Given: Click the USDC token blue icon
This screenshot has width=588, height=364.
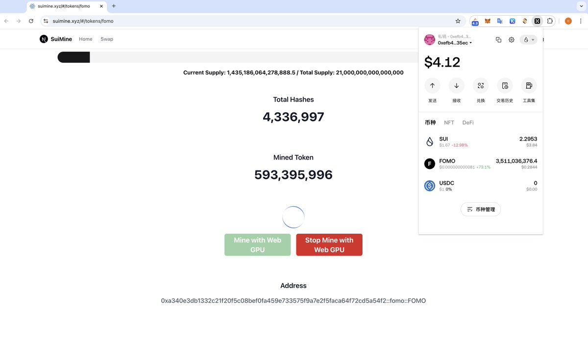Looking at the screenshot, I should click(430, 186).
